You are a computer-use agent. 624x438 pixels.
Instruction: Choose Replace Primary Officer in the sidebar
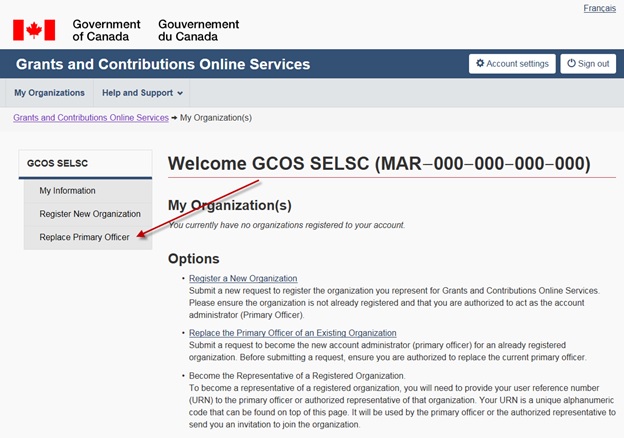[84, 237]
